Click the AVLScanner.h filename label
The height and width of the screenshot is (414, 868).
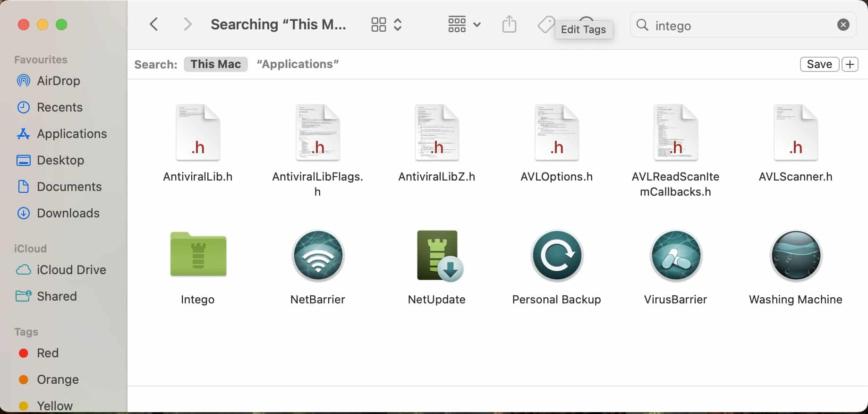(x=796, y=177)
